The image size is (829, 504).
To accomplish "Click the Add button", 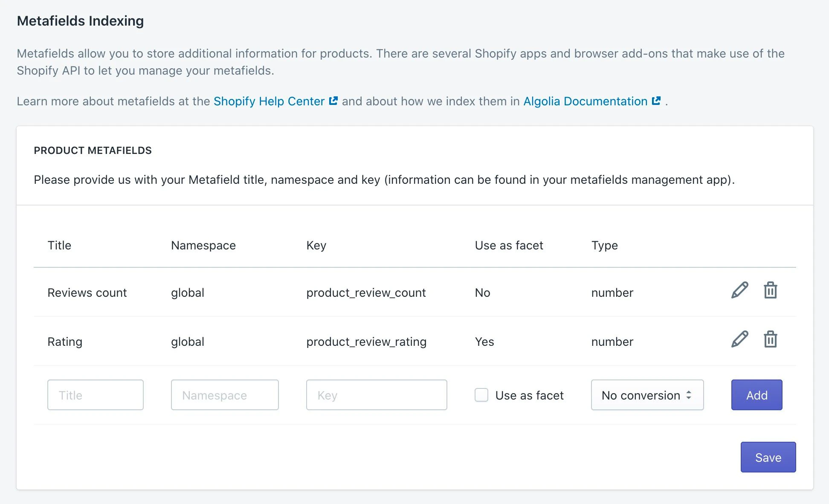I will (756, 395).
